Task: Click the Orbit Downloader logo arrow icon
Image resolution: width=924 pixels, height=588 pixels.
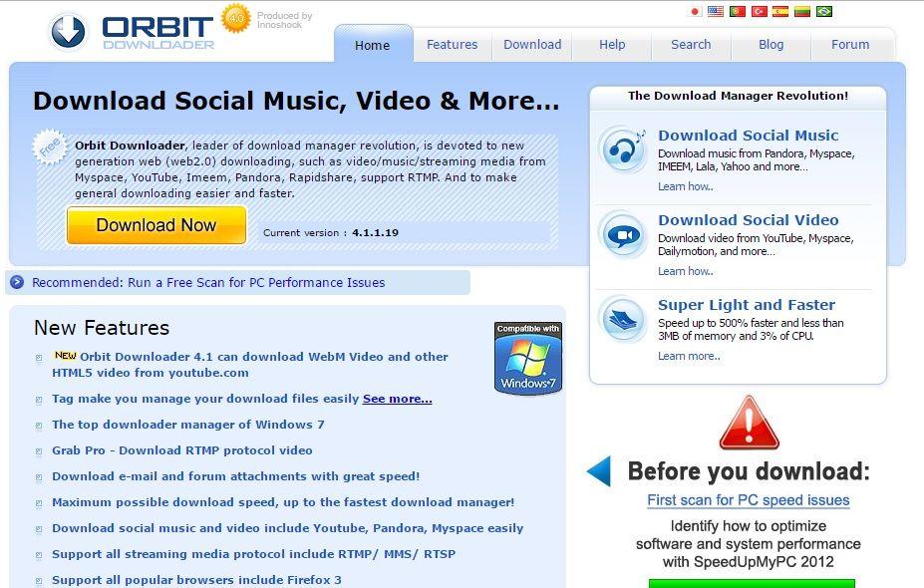Action: click(x=69, y=31)
